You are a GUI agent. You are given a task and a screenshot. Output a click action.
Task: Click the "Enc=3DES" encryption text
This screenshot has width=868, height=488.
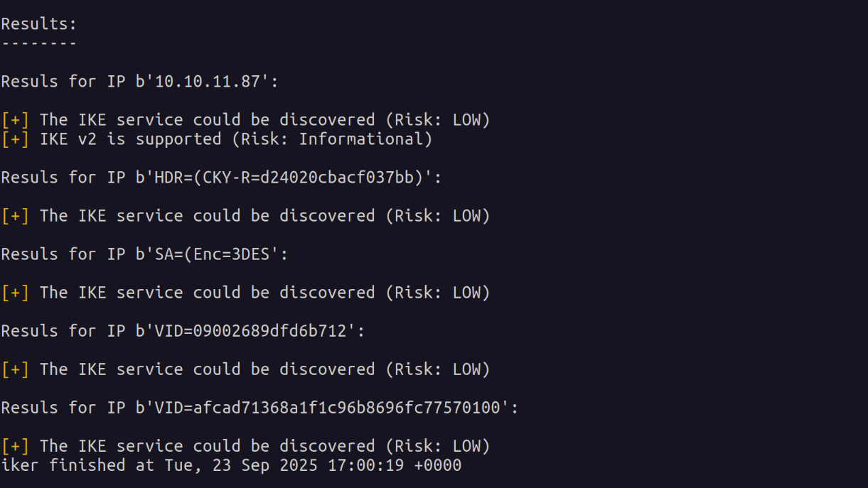232,254
